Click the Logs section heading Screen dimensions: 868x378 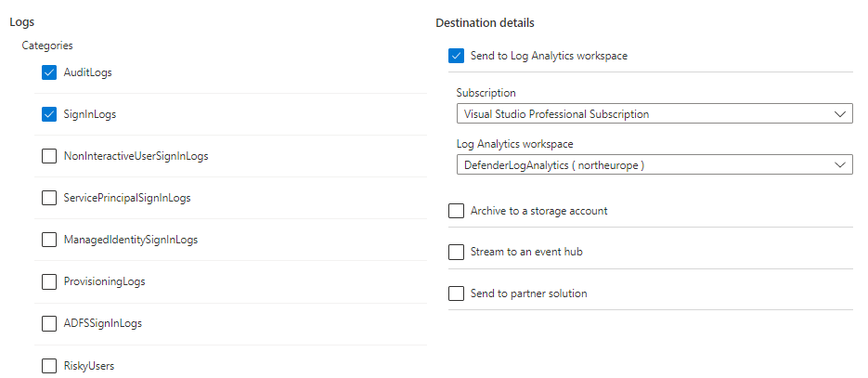coord(22,21)
